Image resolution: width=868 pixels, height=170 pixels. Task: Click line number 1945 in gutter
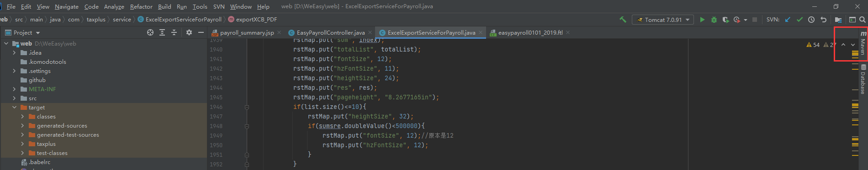(216, 98)
